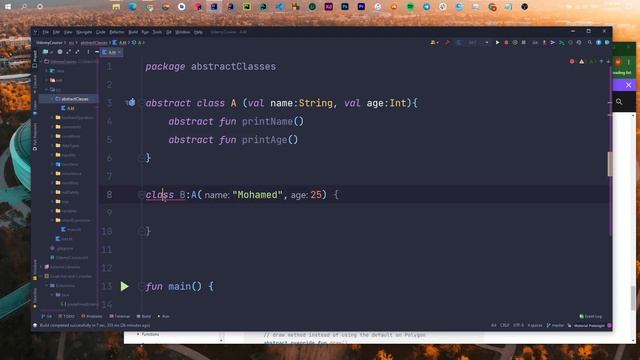Open the Event Log button
This screenshot has height=360, width=640.
click(591, 316)
